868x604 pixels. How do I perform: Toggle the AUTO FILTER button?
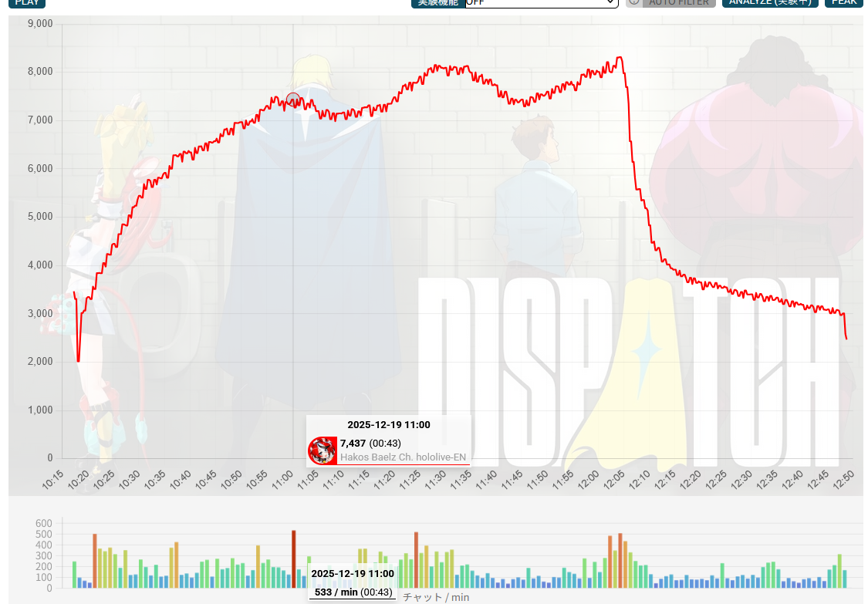click(679, 3)
